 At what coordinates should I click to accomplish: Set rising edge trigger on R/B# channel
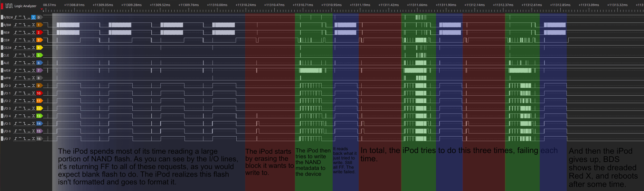(x=16, y=25)
